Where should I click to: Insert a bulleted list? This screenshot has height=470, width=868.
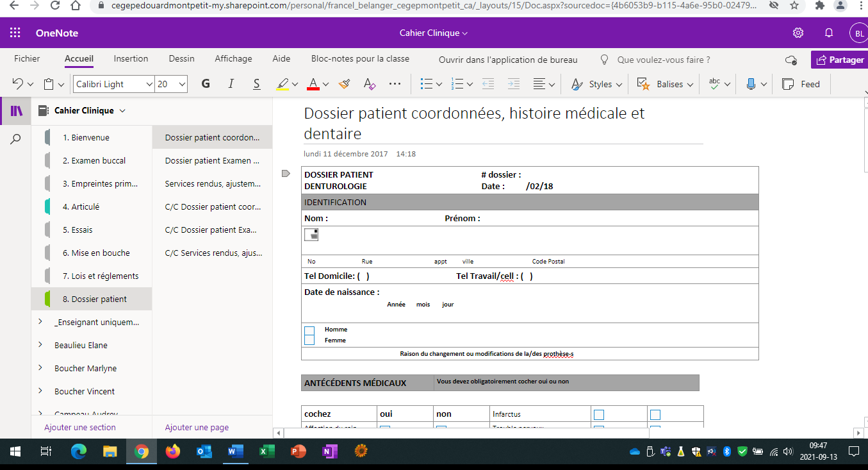click(x=426, y=84)
